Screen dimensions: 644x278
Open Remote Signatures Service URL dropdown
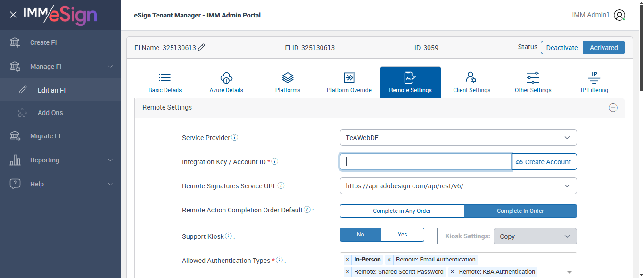tap(458, 186)
